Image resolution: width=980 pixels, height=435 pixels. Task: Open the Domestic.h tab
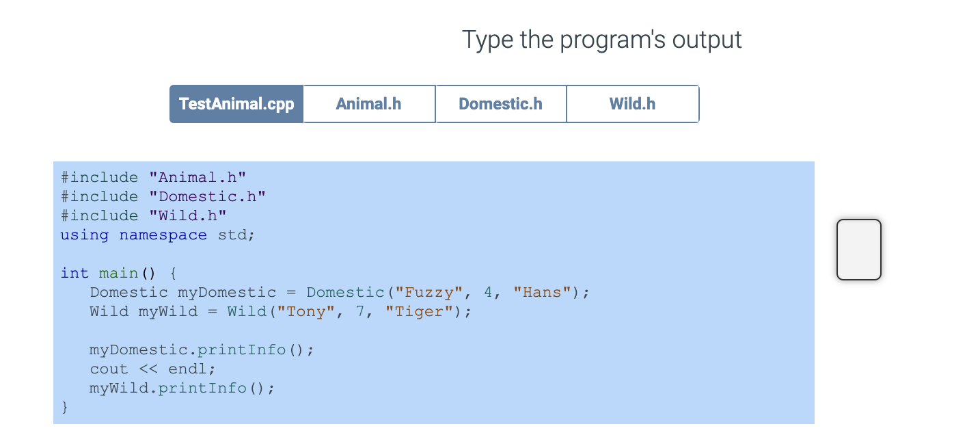500,103
